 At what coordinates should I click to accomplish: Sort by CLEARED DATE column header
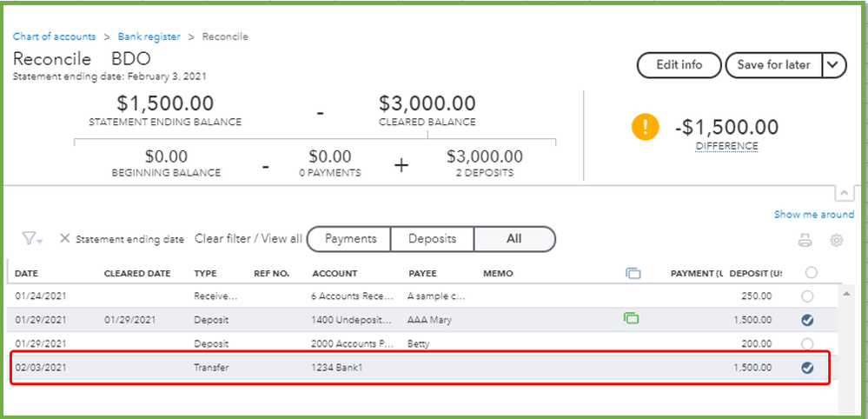(137, 274)
